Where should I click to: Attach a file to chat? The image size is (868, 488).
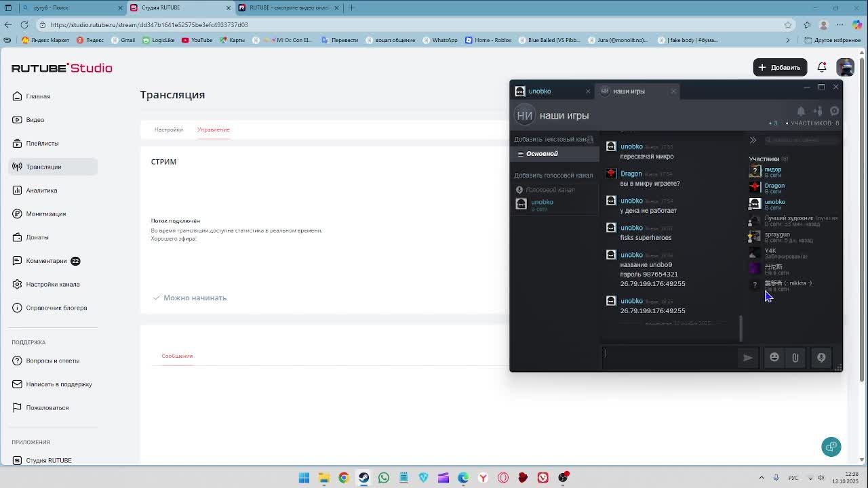[x=795, y=358]
